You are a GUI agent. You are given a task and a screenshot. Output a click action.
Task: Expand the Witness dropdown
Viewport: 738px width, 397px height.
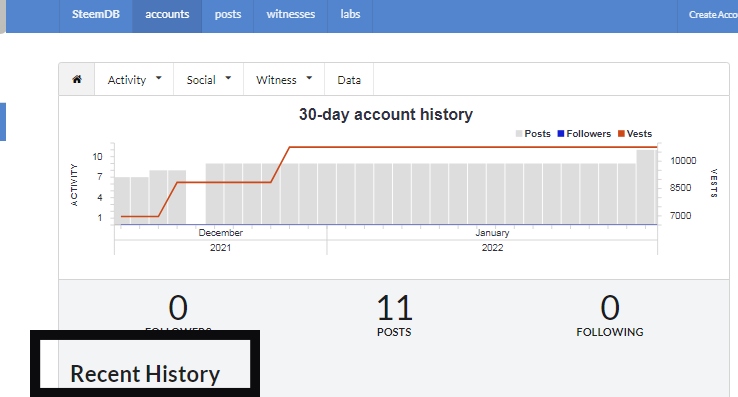coord(284,80)
